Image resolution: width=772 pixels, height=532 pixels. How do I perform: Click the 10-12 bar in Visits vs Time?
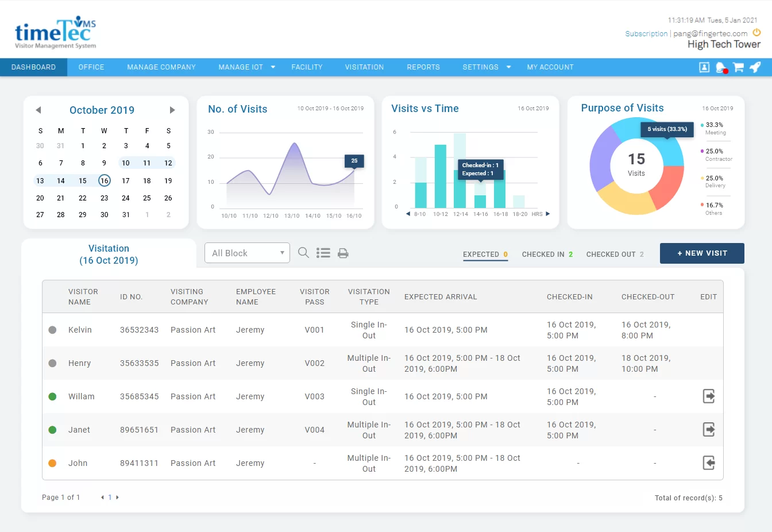(441, 176)
